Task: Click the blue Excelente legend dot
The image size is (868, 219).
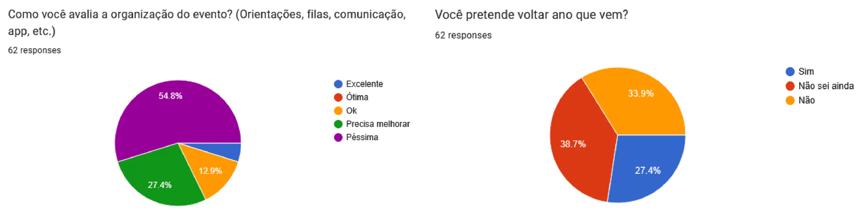Action: point(338,84)
